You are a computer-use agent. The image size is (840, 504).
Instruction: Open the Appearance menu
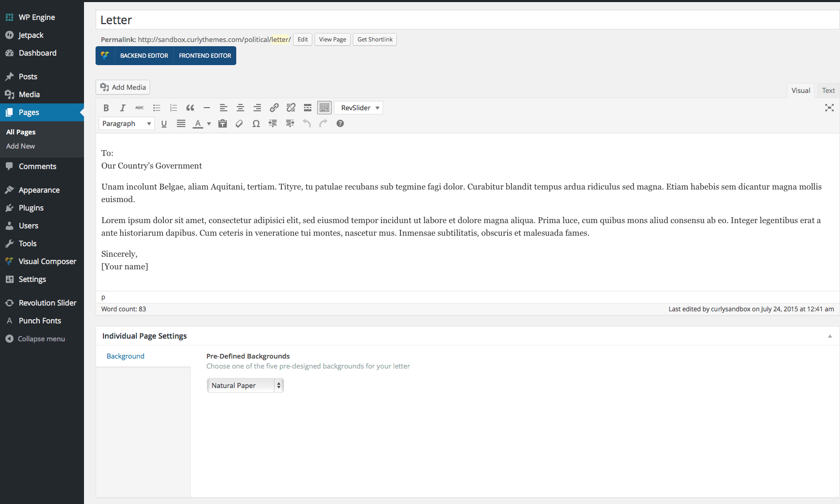(42, 190)
